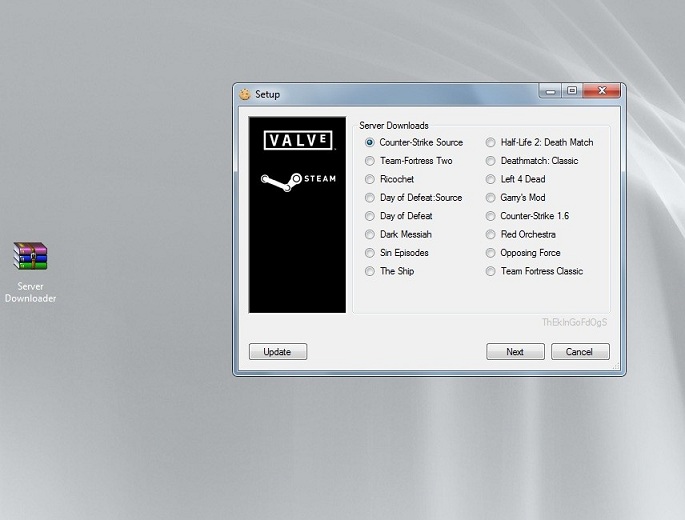Viewport: 685px width, 520px height.
Task: Choose The Ship server option
Action: point(370,271)
